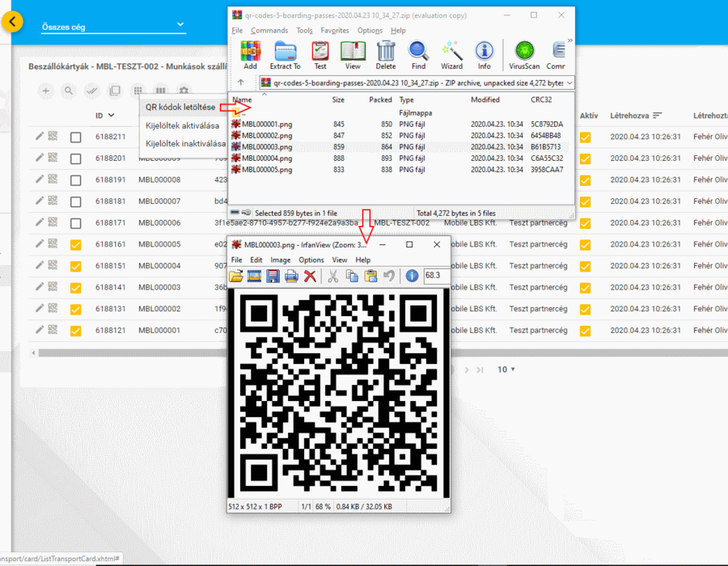Open the Commands menu in WinRAR
This screenshot has height=566, width=728.
[269, 31]
